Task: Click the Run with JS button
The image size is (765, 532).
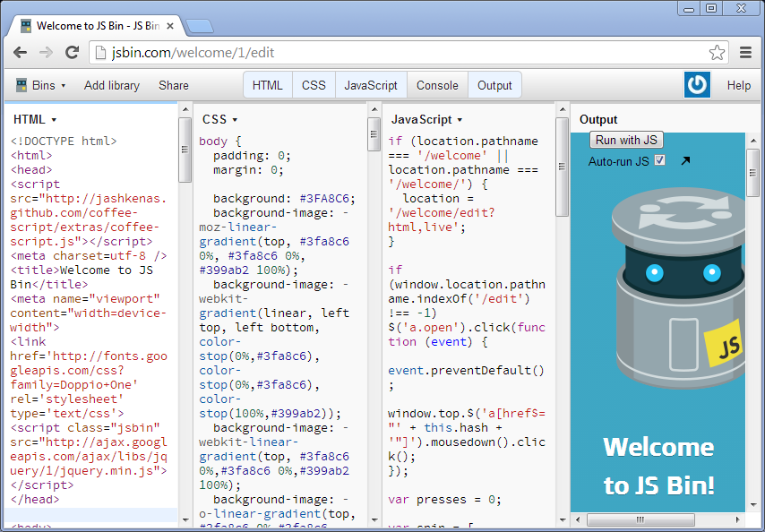Action: (x=626, y=140)
